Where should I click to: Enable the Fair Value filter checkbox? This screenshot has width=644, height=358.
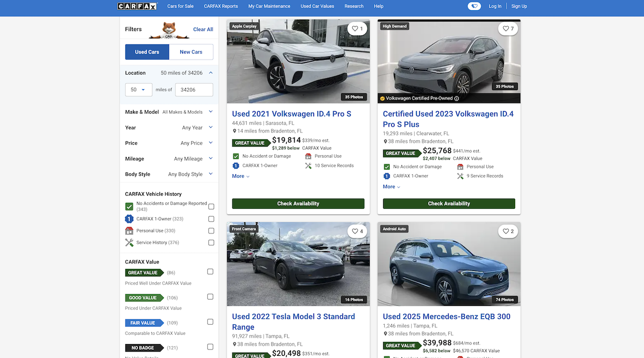point(210,322)
